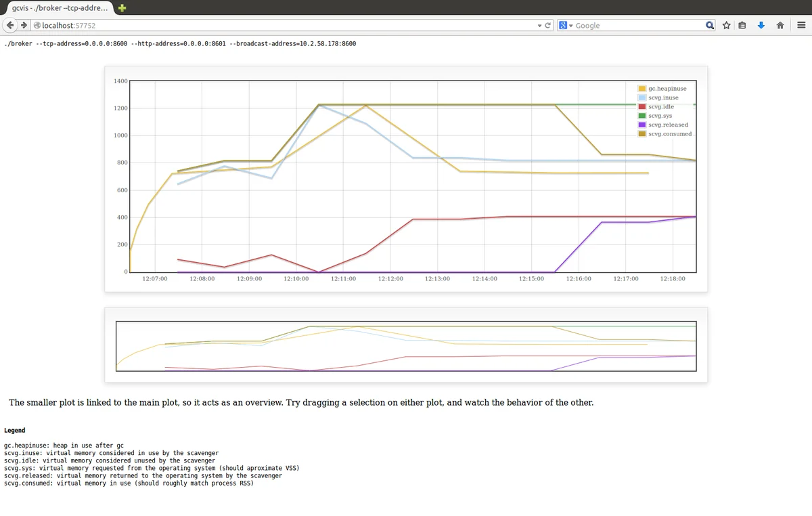This screenshot has width=812, height=516.
Task: Click the 'smaller plot is linked' paragraph
Action: [301, 402]
